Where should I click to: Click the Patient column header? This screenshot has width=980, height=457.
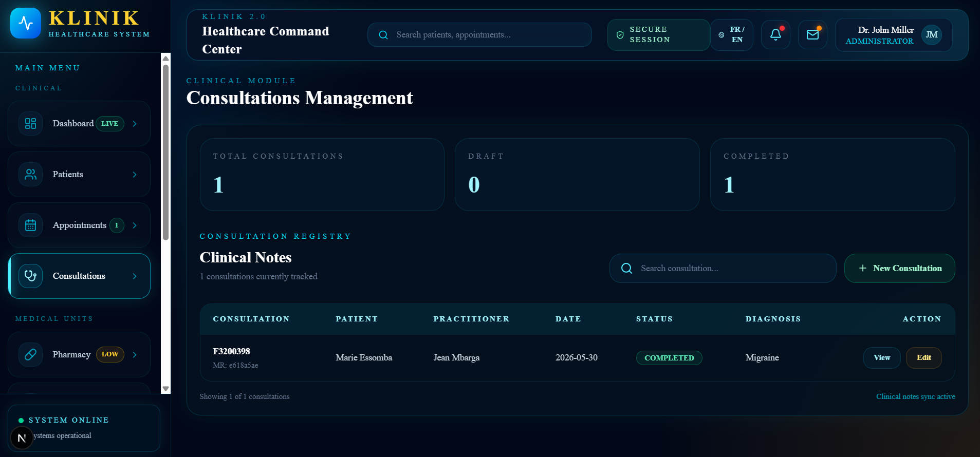coord(357,319)
